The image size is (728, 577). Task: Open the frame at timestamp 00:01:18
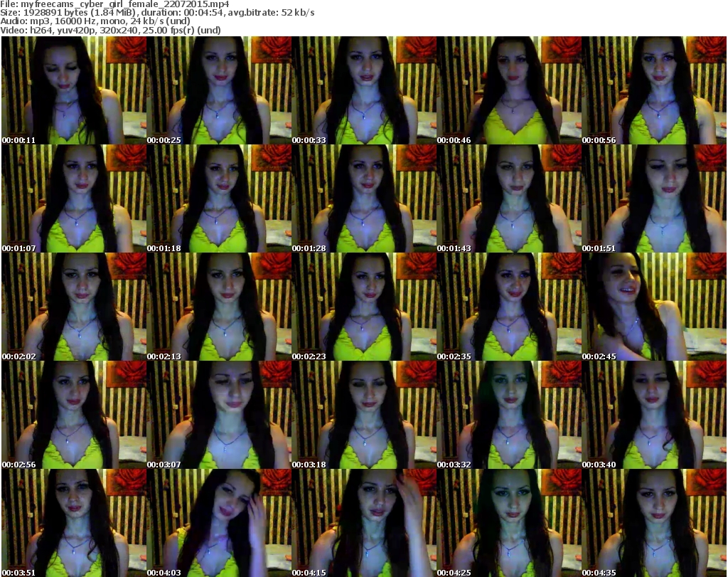pos(219,198)
